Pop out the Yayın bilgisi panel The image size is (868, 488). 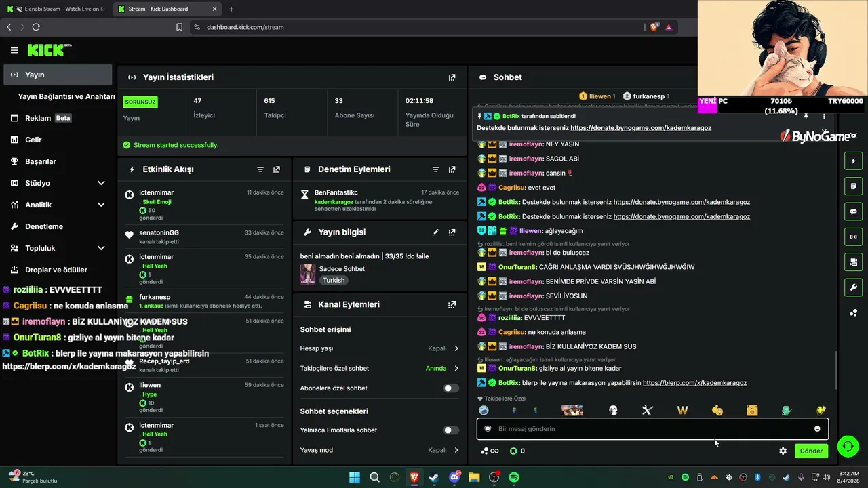[452, 232]
